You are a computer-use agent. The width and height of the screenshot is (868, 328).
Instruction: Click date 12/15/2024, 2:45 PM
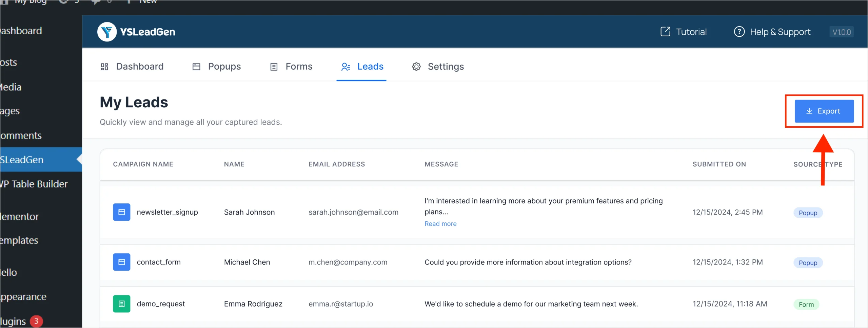pos(728,212)
